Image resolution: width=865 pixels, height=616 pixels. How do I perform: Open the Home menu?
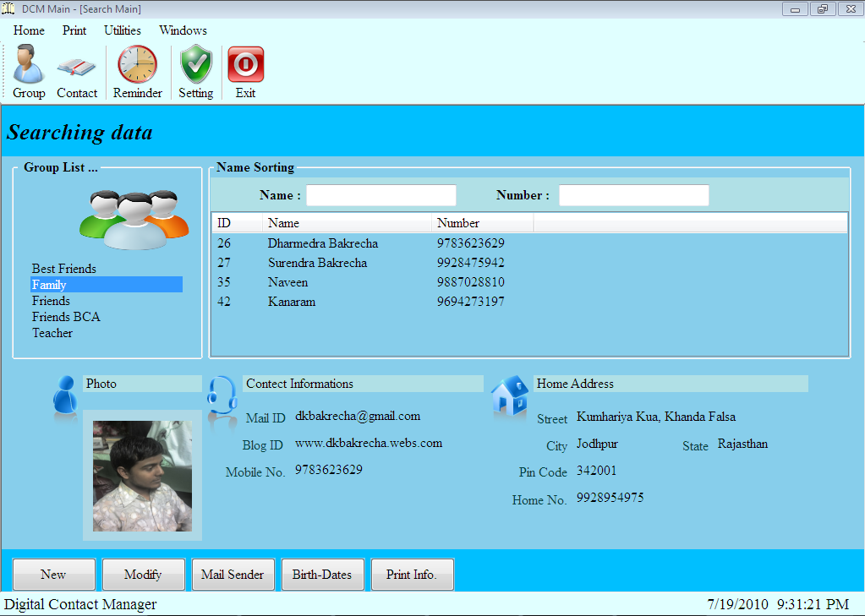30,30
